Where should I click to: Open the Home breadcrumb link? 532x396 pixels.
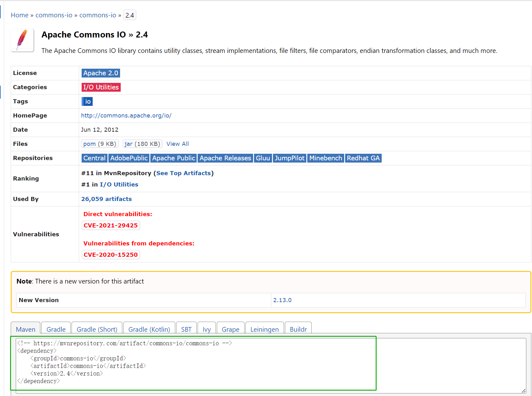(20, 15)
